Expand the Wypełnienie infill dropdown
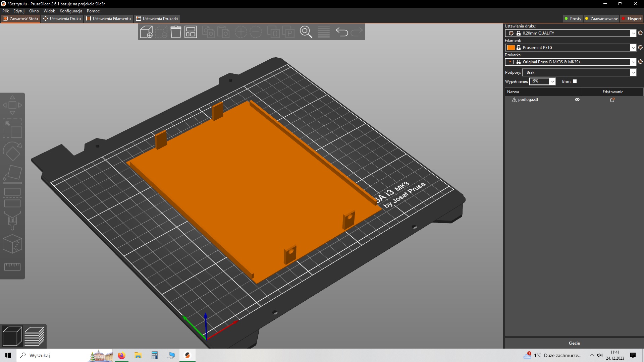This screenshot has height=362, width=644. [552, 81]
